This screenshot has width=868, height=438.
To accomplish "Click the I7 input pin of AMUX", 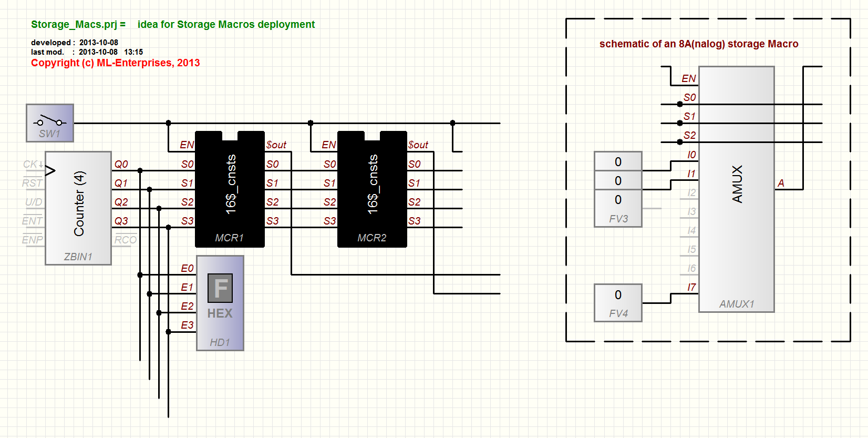I will (691, 287).
